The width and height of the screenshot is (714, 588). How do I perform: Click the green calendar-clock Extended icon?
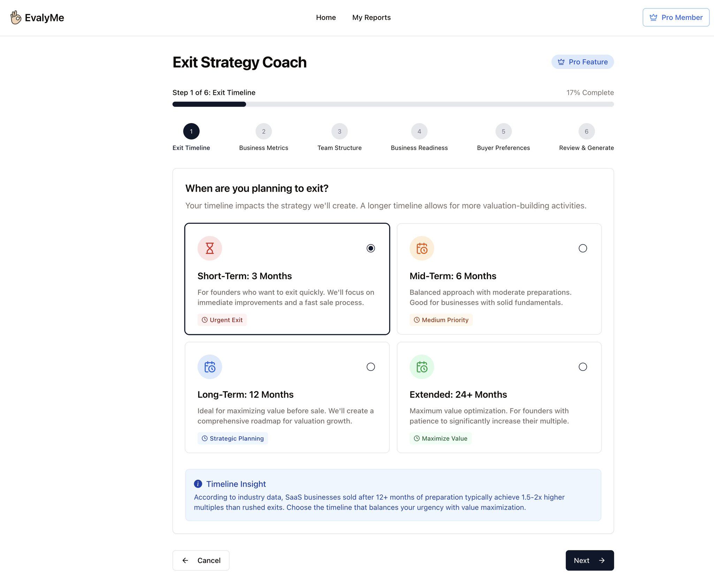pyautogui.click(x=421, y=367)
